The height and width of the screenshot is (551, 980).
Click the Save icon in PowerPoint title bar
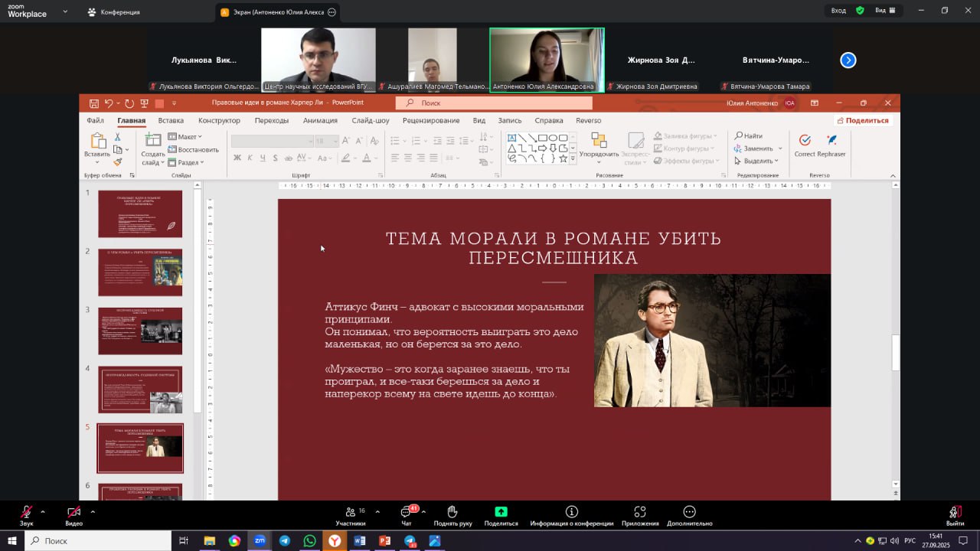coord(93,103)
